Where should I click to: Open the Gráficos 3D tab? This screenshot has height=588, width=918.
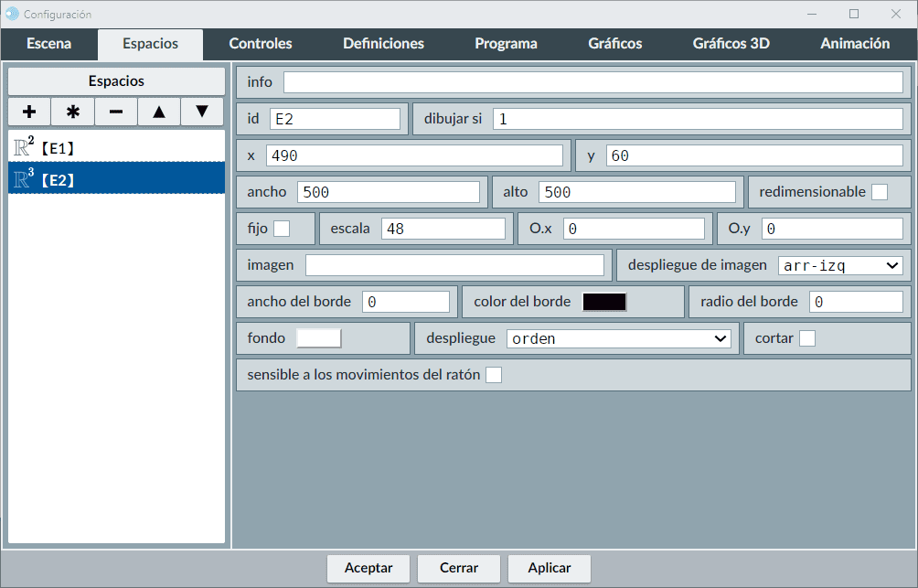pyautogui.click(x=731, y=44)
